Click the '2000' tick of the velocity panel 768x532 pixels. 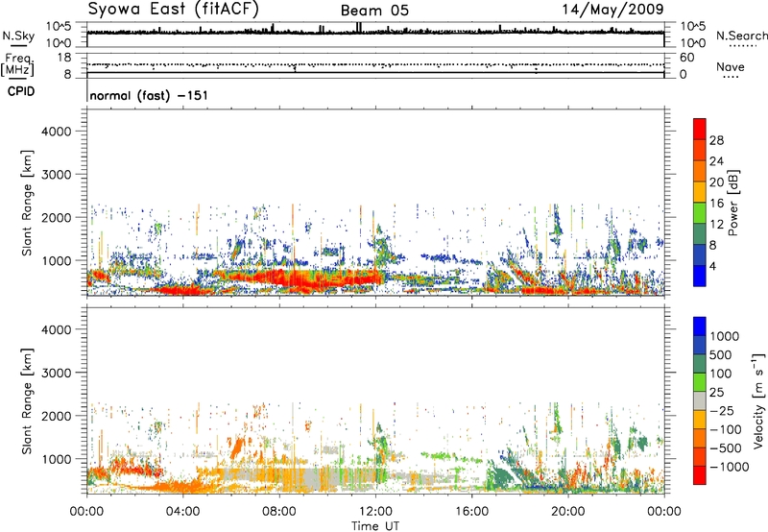point(56,416)
